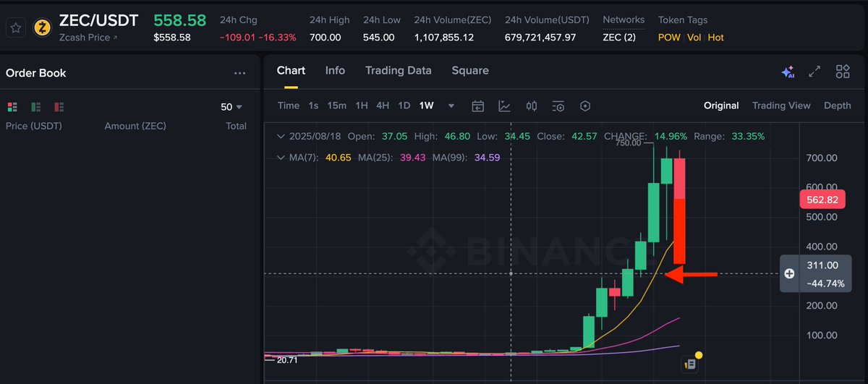The image size is (868, 384).
Task: Collapse the OHLC data row chevron
Action: (x=281, y=136)
